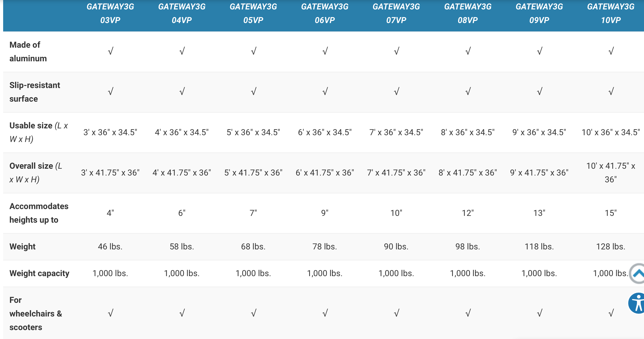Click the aluminum checkmark under GATEWAY3G 03VP
644x339 pixels.
pyautogui.click(x=110, y=51)
